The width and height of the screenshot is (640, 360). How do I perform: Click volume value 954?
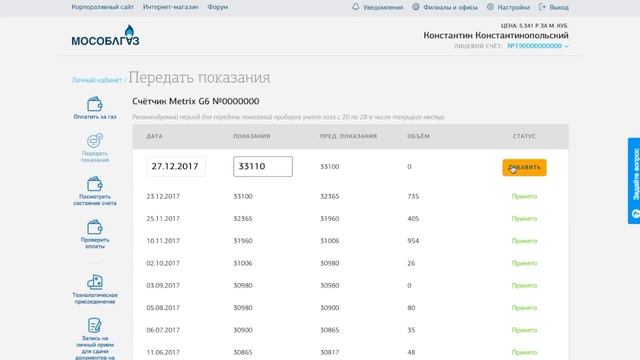pos(413,241)
